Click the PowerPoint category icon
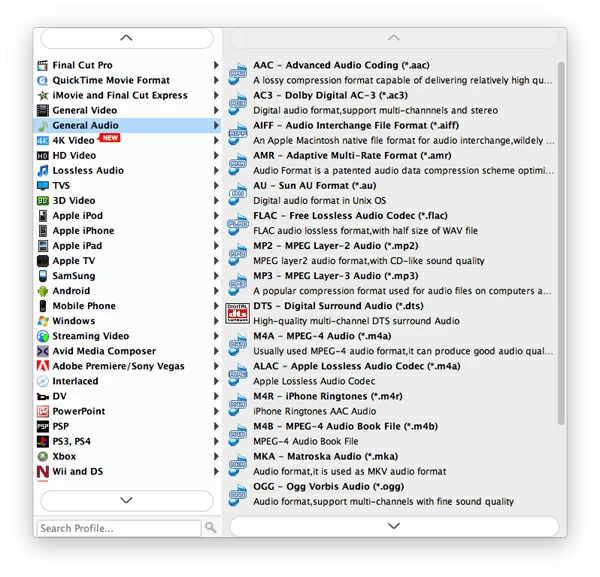600x577 pixels. tap(43, 411)
